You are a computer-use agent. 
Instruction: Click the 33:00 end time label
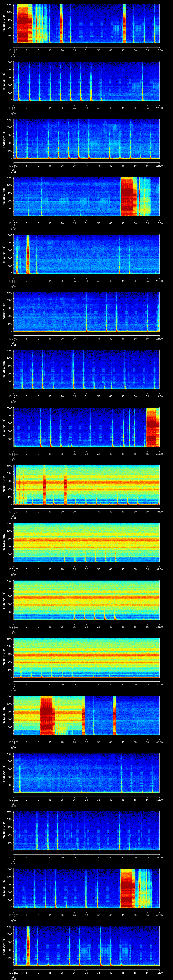(160, 627)
